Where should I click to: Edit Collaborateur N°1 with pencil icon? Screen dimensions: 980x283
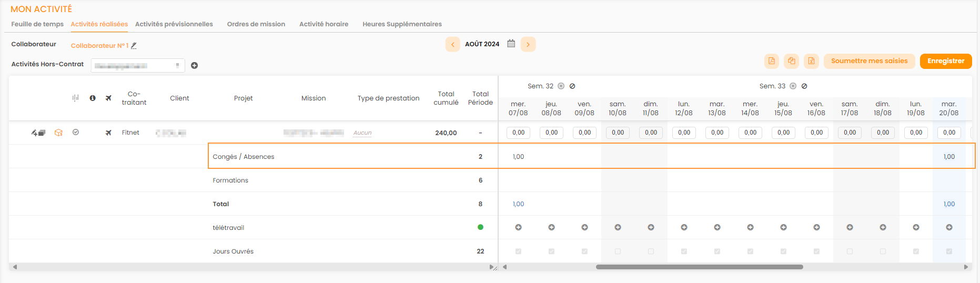tap(134, 46)
